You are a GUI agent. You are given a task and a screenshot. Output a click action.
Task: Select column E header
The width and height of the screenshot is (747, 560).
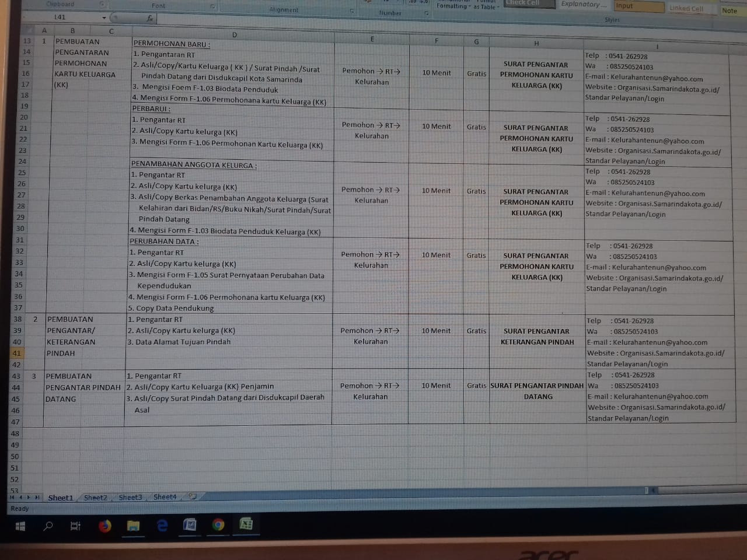click(x=372, y=38)
